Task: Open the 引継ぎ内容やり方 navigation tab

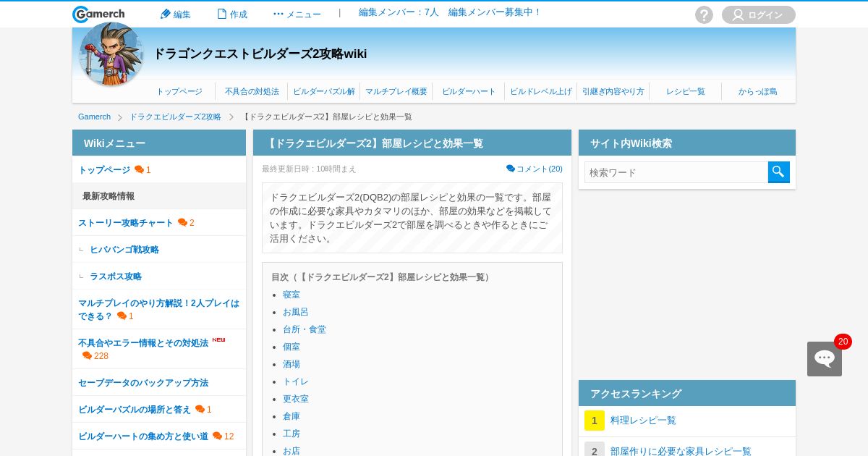Action: tap(613, 91)
